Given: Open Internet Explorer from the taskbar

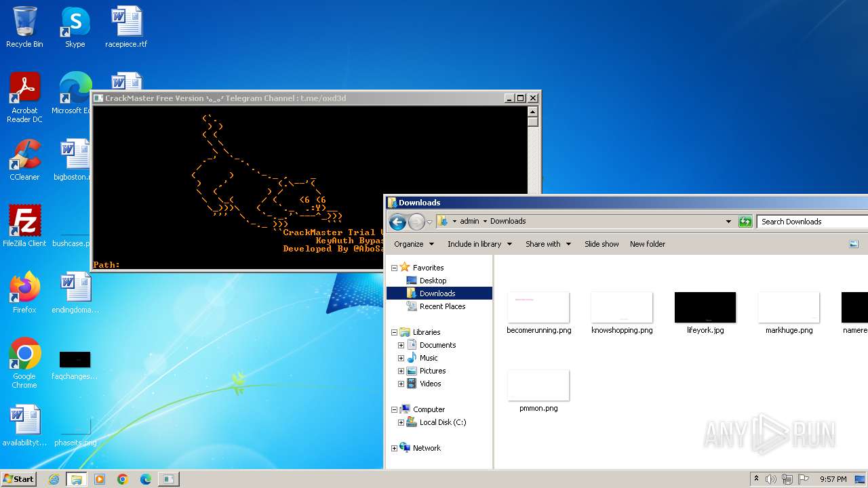Looking at the screenshot, I should [54, 479].
